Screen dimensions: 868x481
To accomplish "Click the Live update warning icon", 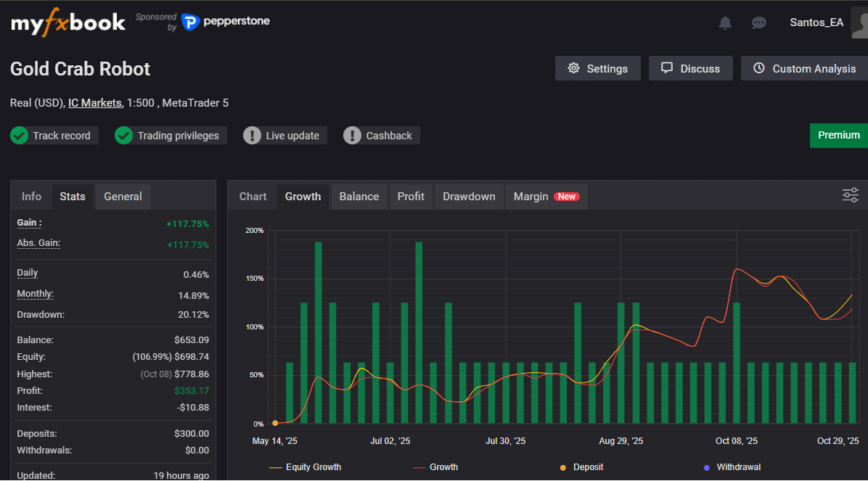I will coord(252,135).
